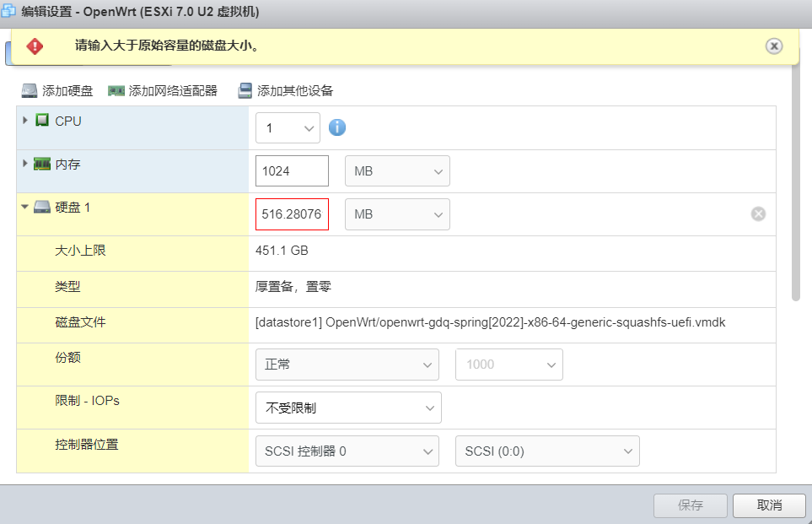Click the blue CPU info icon
The height and width of the screenshot is (524, 812).
(x=337, y=127)
